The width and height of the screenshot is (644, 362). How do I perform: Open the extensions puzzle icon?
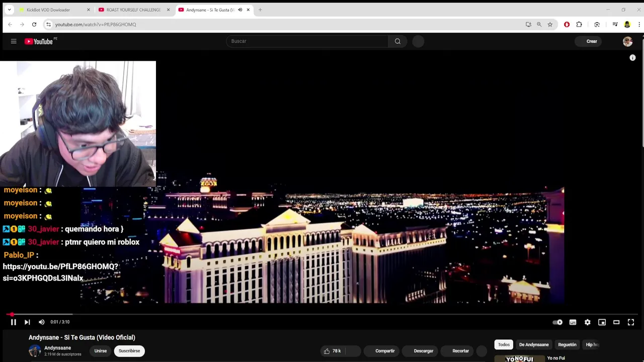click(579, 24)
